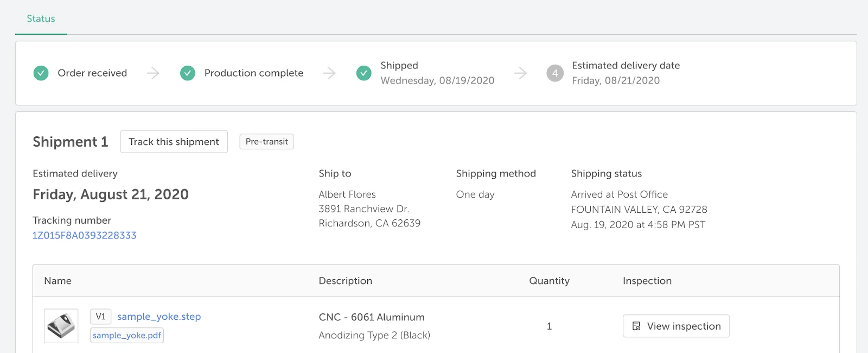The height and width of the screenshot is (353, 868).
Task: Click the Inspection column header
Action: click(x=647, y=281)
